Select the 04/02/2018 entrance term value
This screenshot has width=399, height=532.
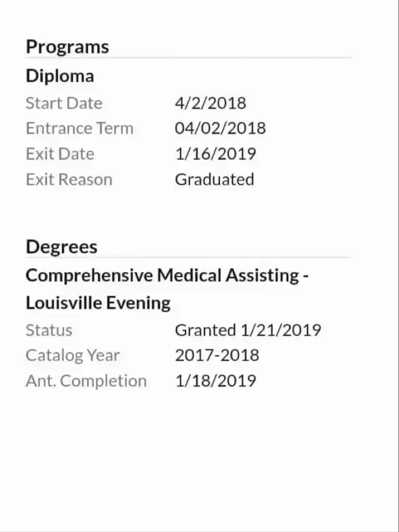(x=220, y=128)
